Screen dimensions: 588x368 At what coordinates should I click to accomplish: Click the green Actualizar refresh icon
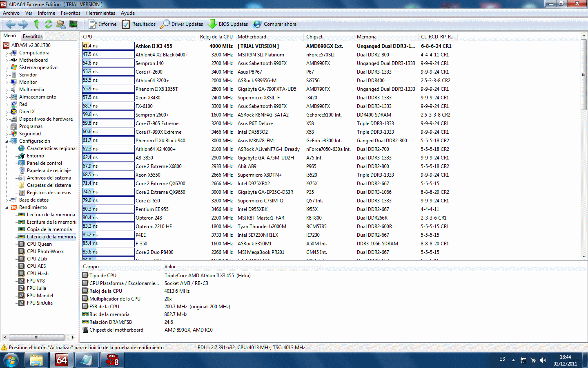(49, 24)
